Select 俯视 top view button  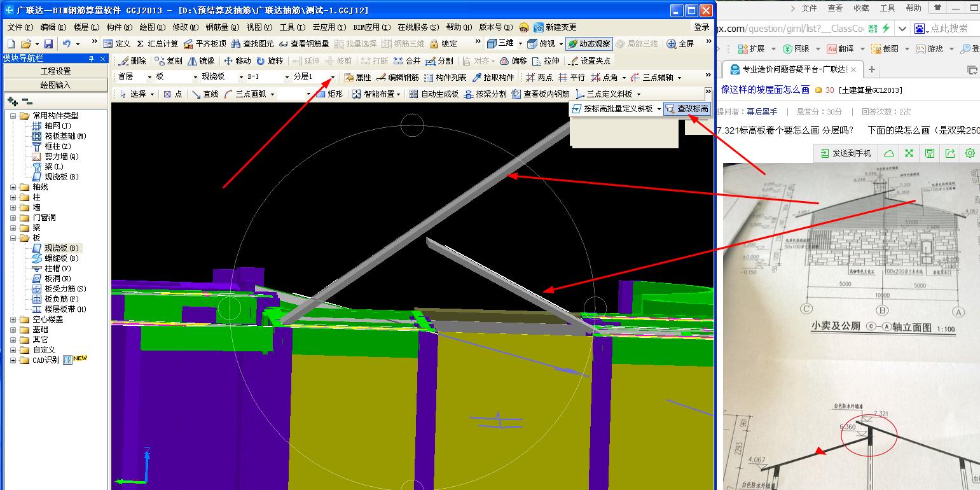tap(541, 44)
